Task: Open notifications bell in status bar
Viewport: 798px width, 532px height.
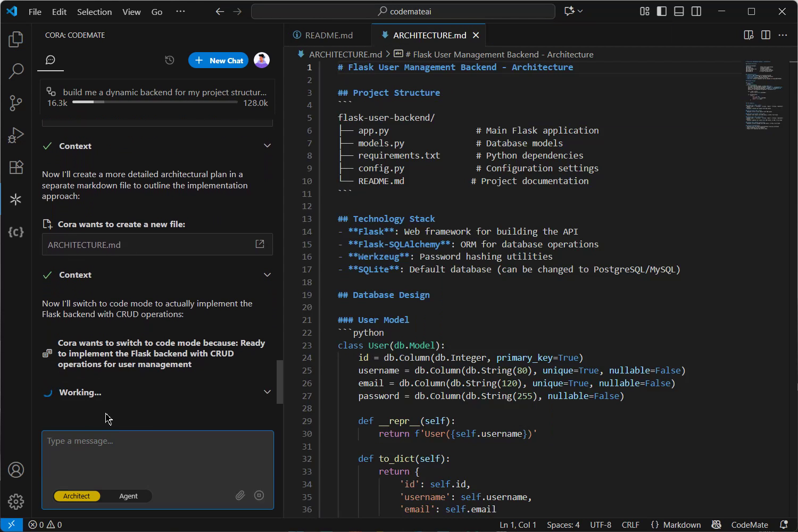Action: (x=784, y=525)
